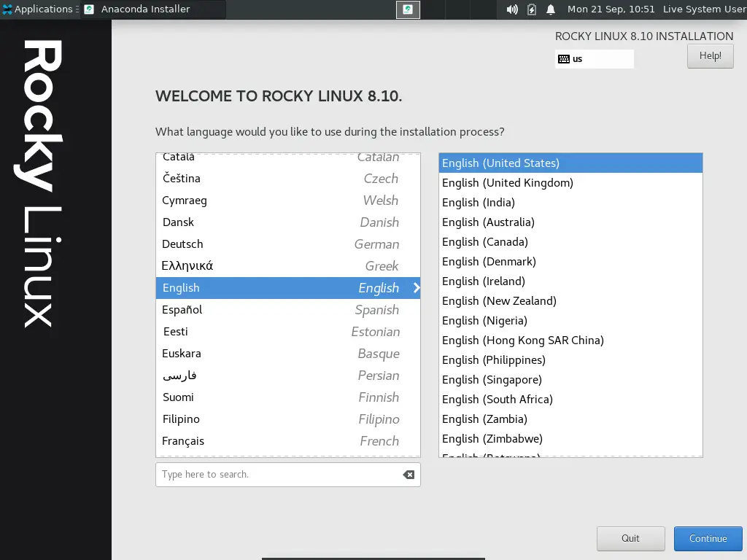Select Eesti (Estonian) language
747x560 pixels.
287,332
